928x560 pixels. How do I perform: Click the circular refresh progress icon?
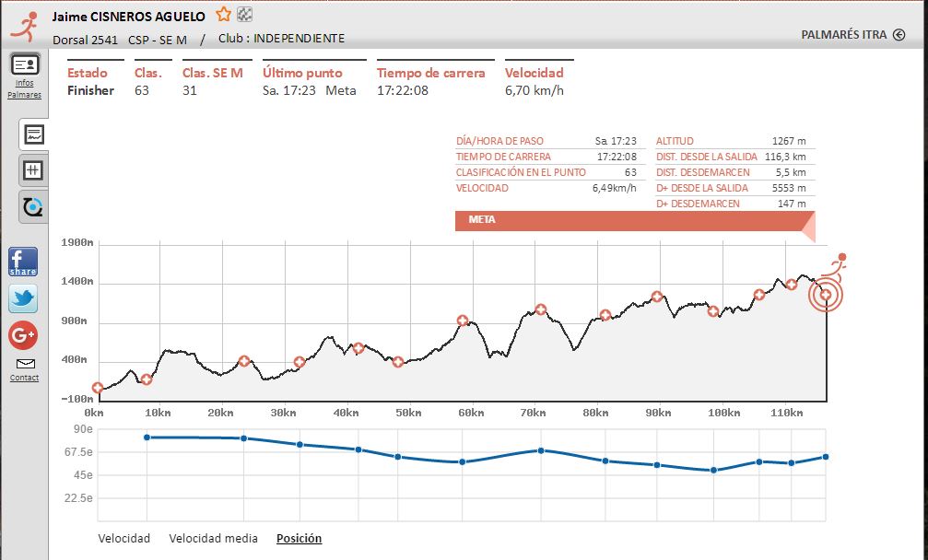[x=34, y=207]
